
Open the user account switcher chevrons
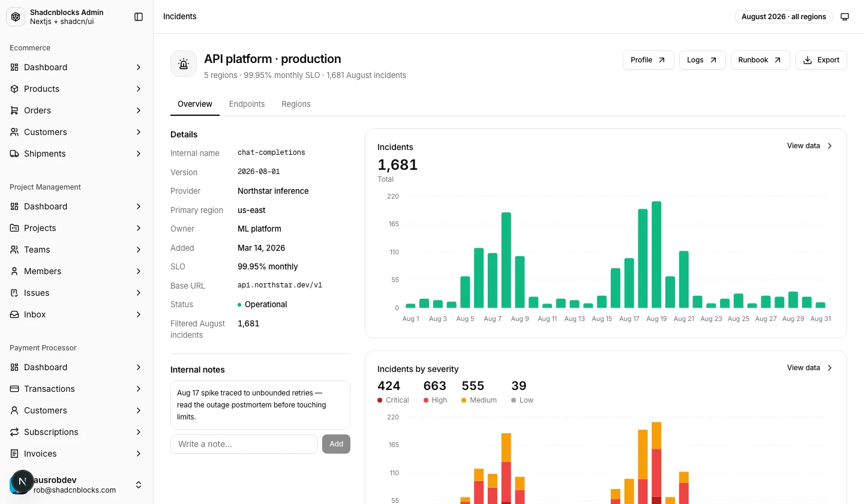[139, 485]
